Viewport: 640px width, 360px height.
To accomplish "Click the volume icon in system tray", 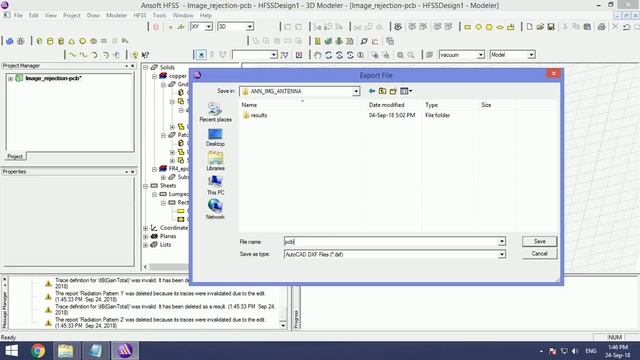I will (x=575, y=351).
